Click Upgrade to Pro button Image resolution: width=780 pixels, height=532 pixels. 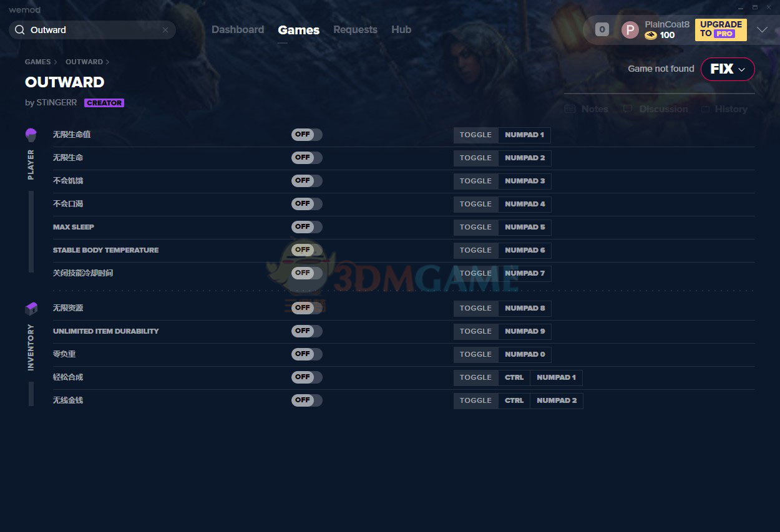click(721, 29)
